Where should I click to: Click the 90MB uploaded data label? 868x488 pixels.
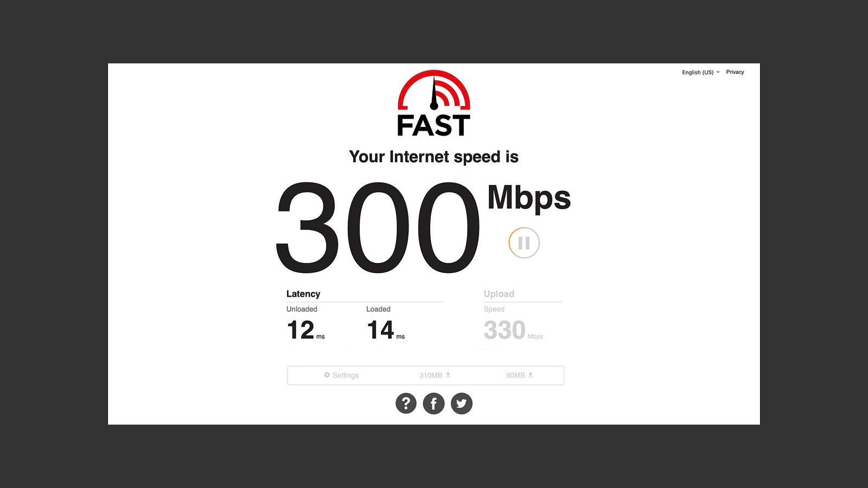tap(515, 375)
